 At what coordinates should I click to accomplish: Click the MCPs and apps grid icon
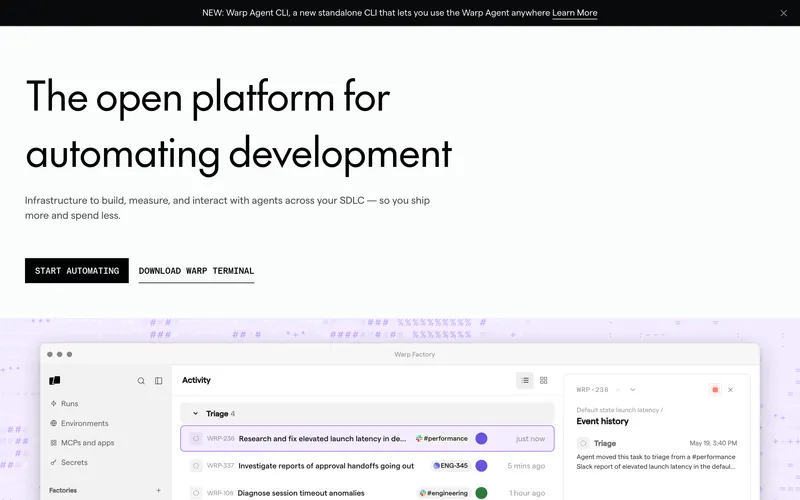click(53, 443)
